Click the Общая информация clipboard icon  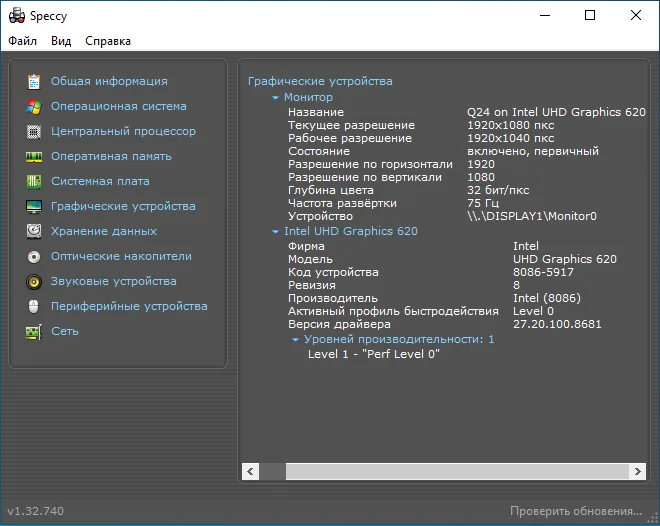point(34,81)
